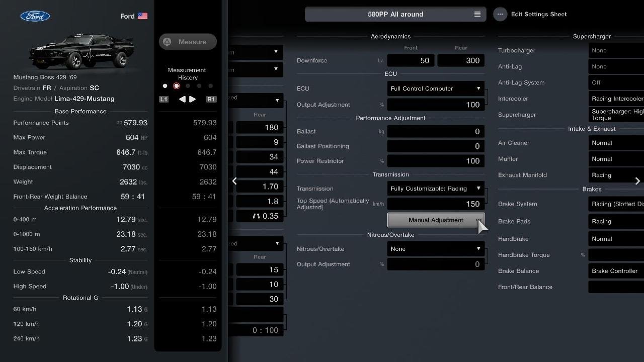
Task: Select the Rear column field showing 1.70
Action: (260, 187)
